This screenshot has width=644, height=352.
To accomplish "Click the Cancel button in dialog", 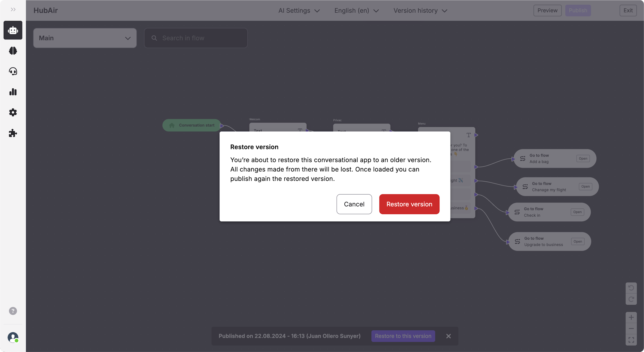I will [354, 204].
